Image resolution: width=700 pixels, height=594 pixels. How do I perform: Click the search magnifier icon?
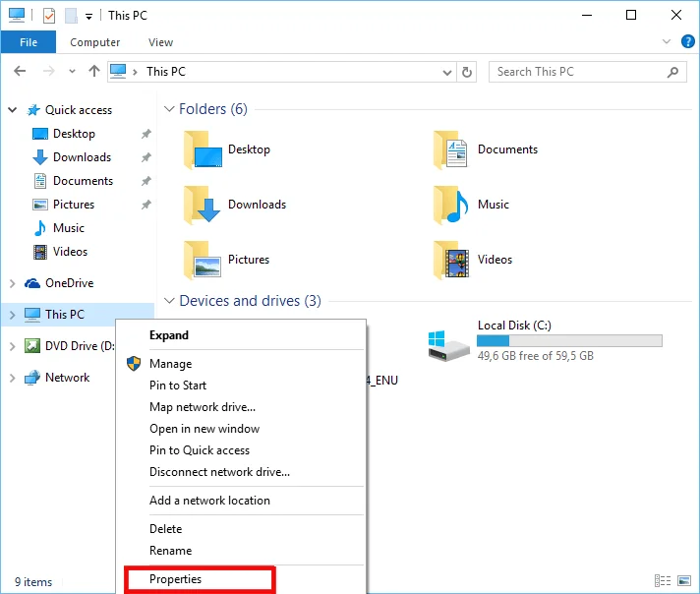coord(672,72)
